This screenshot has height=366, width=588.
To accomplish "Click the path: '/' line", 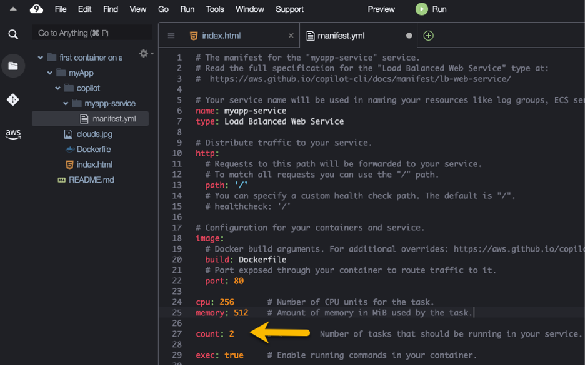I will coord(226,185).
